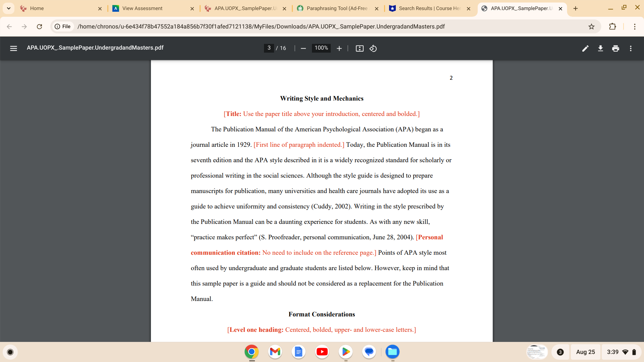Open a new browser tab
This screenshot has height=362, width=644.
click(x=576, y=8)
